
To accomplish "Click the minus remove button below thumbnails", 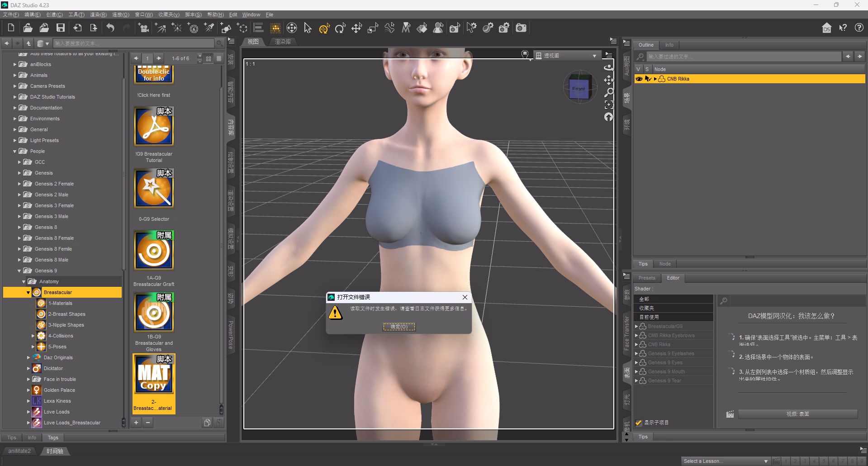I will click(x=147, y=423).
